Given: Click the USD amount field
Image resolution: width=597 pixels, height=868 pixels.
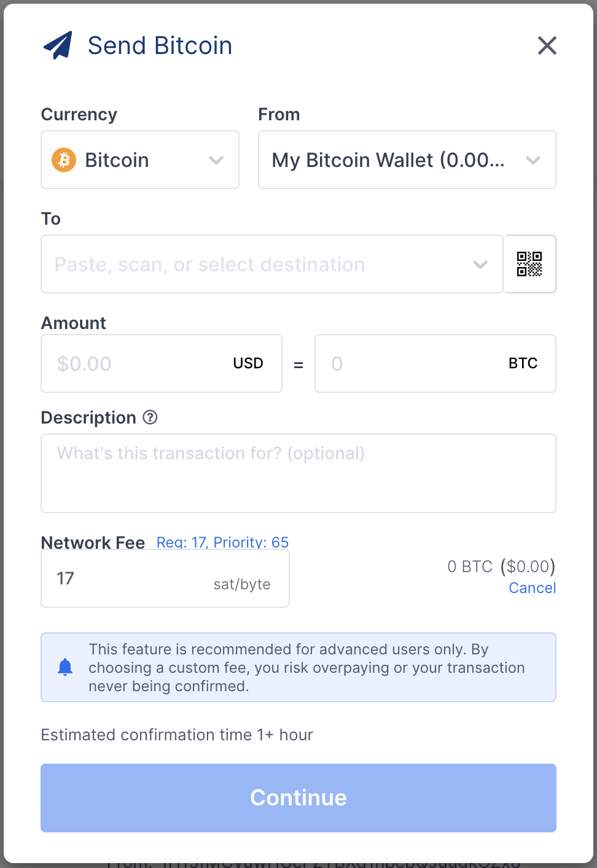Looking at the screenshot, I should click(x=162, y=363).
